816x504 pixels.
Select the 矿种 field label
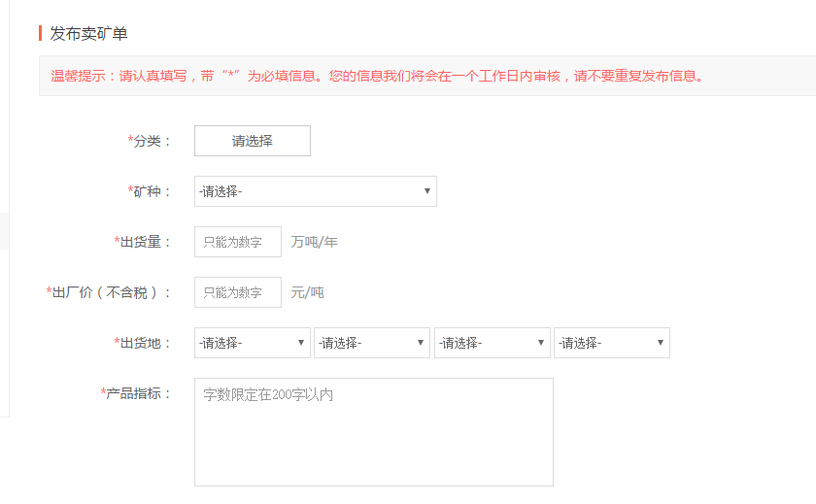pyautogui.click(x=151, y=191)
